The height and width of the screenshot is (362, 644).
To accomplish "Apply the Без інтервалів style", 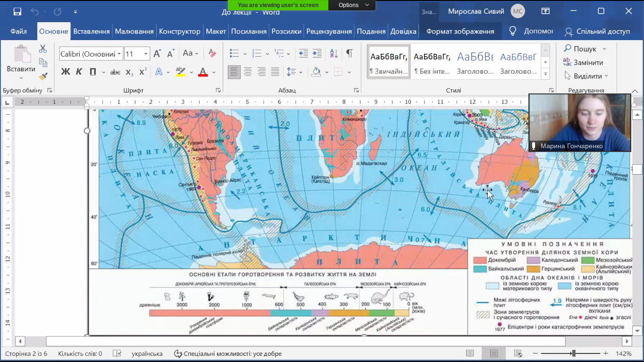I will 432,62.
